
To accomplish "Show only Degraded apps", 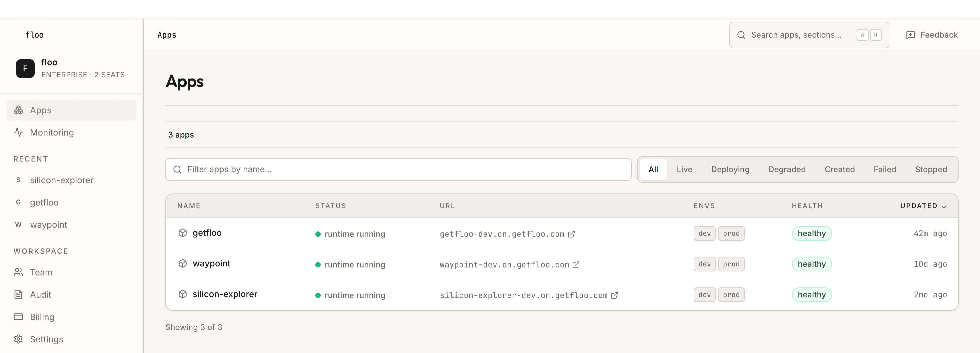I will point(787,170).
